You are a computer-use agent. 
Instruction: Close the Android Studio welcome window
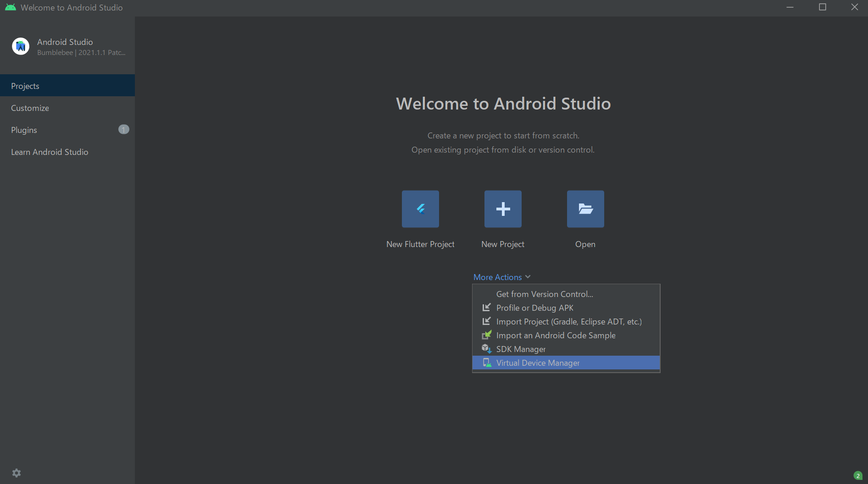[x=855, y=7]
